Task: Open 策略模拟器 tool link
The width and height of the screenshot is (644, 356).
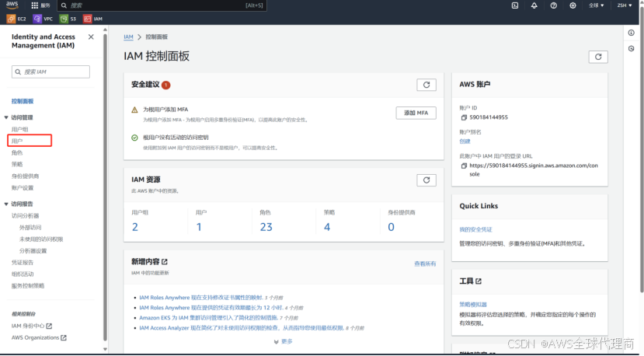Action: [x=473, y=305]
